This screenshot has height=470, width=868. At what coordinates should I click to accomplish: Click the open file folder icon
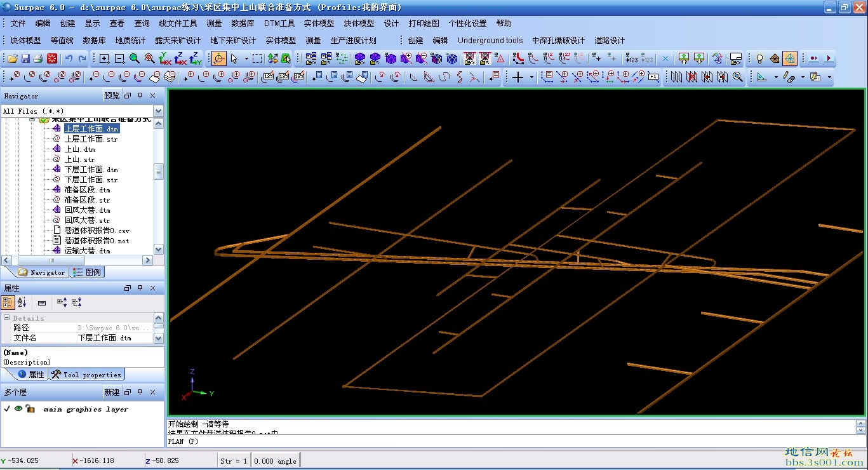click(x=12, y=58)
